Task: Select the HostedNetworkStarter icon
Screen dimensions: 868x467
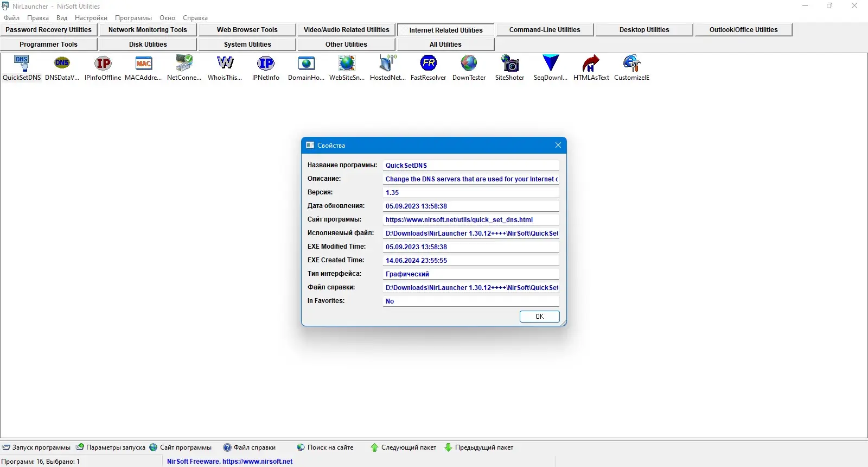Action: point(388,64)
